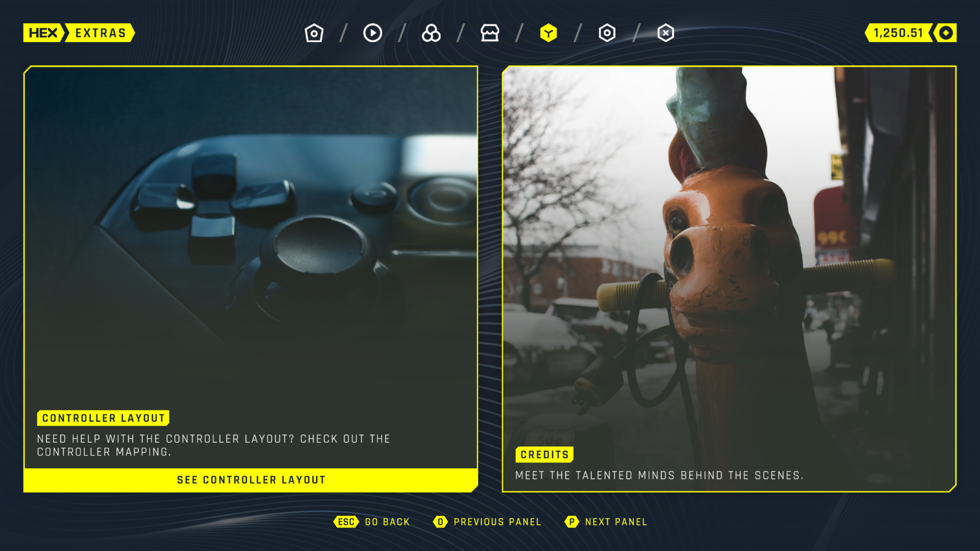Click the Controller Layout label tag

(102, 418)
